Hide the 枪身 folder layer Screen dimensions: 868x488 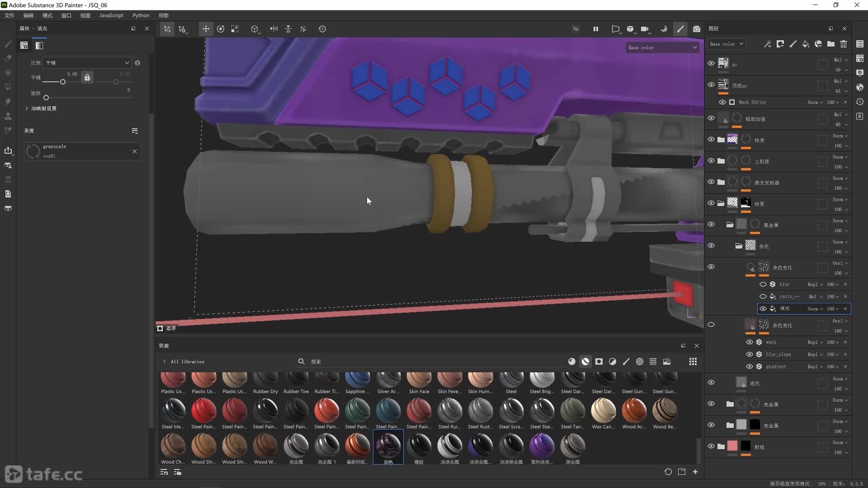point(711,139)
